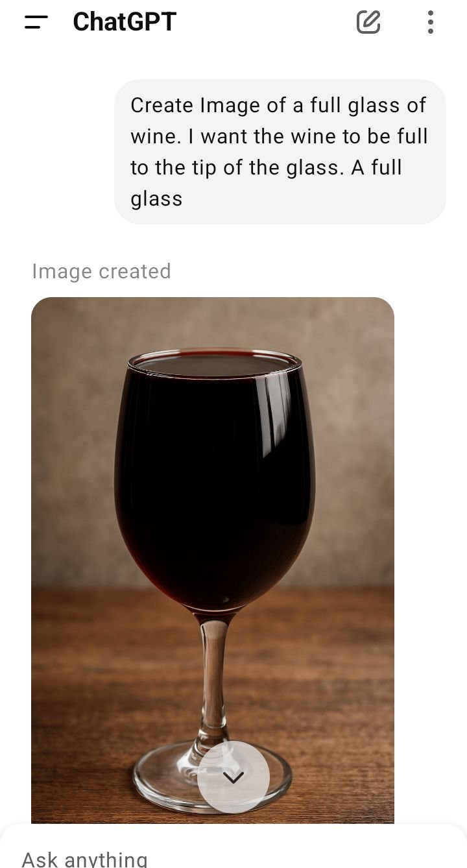The height and width of the screenshot is (868, 467).
Task: Show conversation history via two-line menu icon
Action: (36, 22)
